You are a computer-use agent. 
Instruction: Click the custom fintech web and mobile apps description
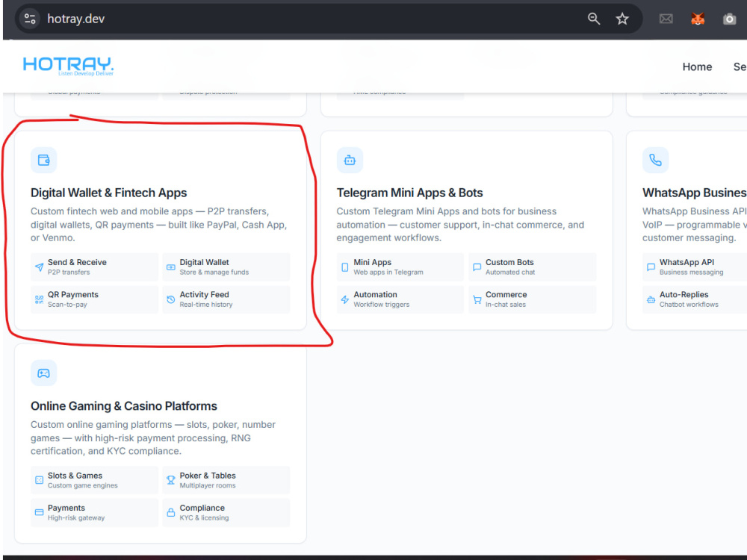(158, 225)
